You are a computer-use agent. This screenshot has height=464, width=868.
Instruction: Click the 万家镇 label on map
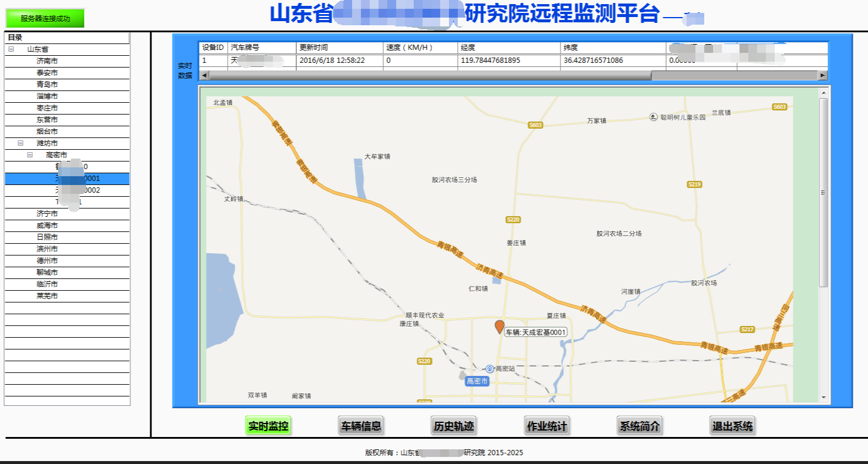596,121
